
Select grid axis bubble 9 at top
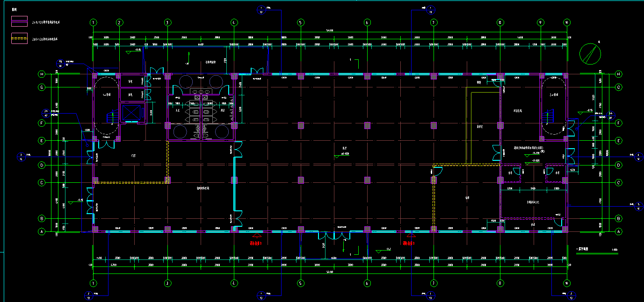pyautogui.click(x=540, y=22)
